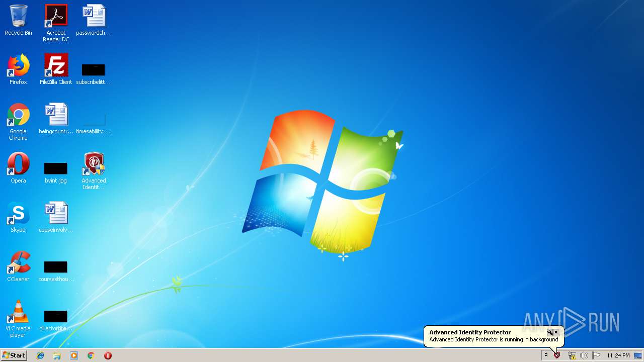Image resolution: width=644 pixels, height=362 pixels.
Task: Click the taskbar clock showing 11:24 PM
Action: (618, 355)
